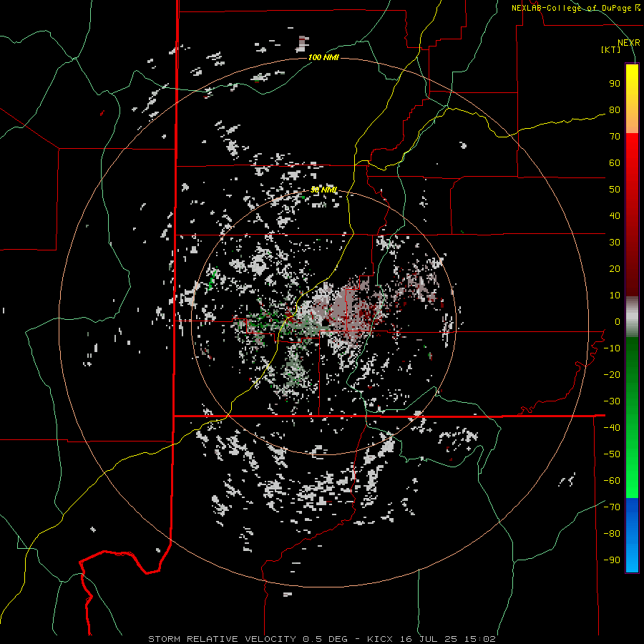The image size is (644, 644).
Task: Click the STORM RELATIVE VELOCITY caption text
Action: [222, 639]
